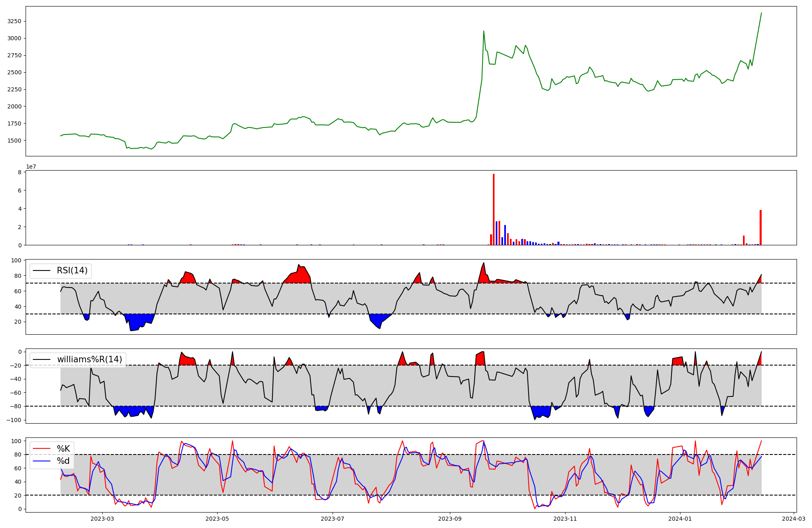Click the black RSI(14) legend line sample
The image size is (812, 528).
tap(41, 270)
